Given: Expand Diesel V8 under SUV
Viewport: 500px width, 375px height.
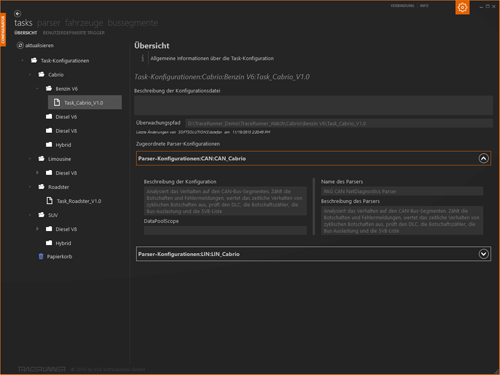Looking at the screenshot, I should 37,229.
